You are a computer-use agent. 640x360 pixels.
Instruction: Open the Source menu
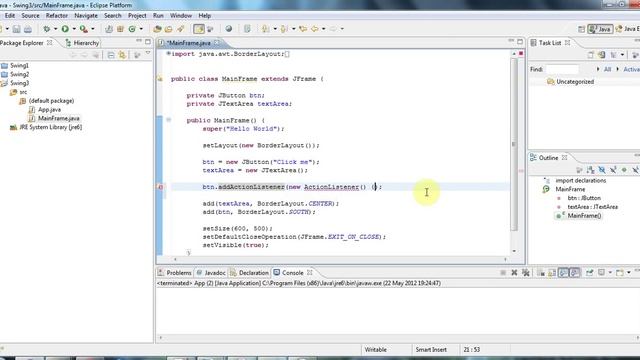coord(30,16)
